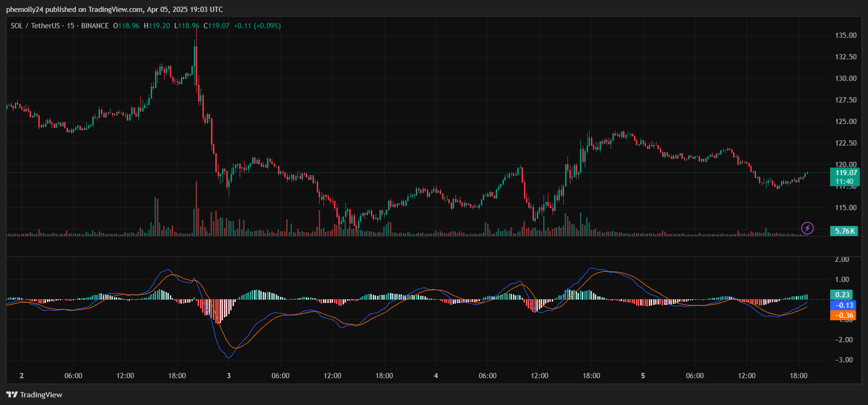Click the SOL / TetherUS symbol title
Viewport: 868px width, 405px height.
click(x=35, y=26)
